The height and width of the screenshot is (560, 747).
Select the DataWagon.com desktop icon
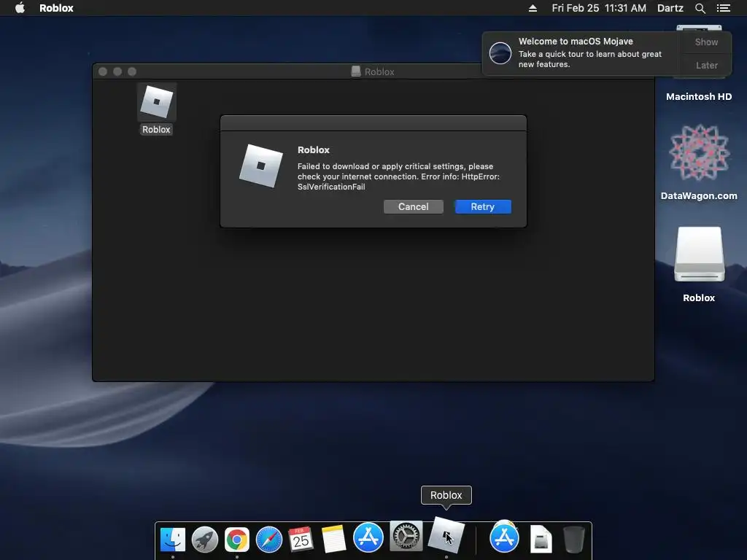coord(699,152)
